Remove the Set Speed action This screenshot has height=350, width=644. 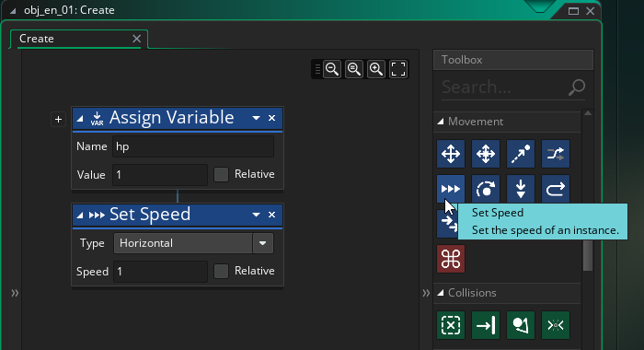(x=271, y=215)
